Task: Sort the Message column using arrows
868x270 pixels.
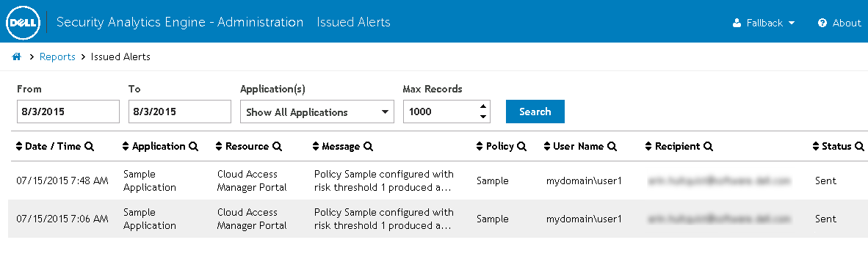Action: (x=316, y=147)
